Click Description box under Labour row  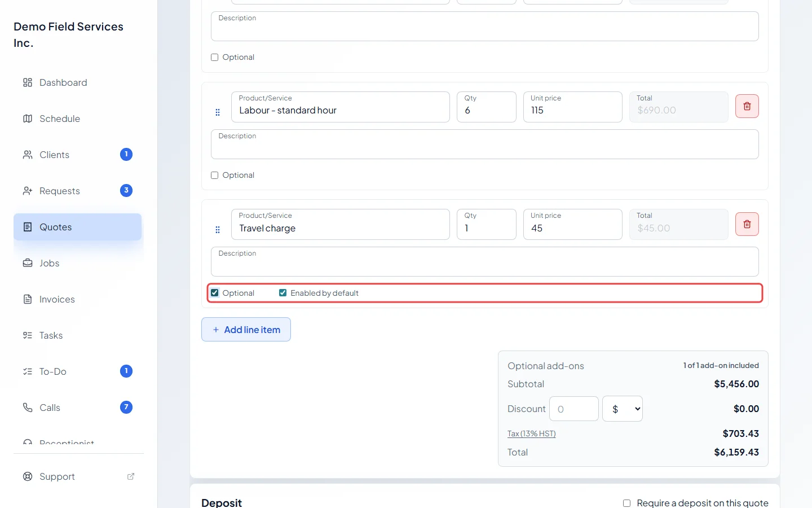pos(485,144)
